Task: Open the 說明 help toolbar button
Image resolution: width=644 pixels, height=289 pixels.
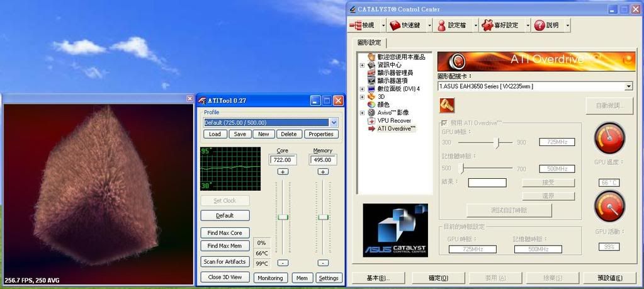Action: point(546,25)
